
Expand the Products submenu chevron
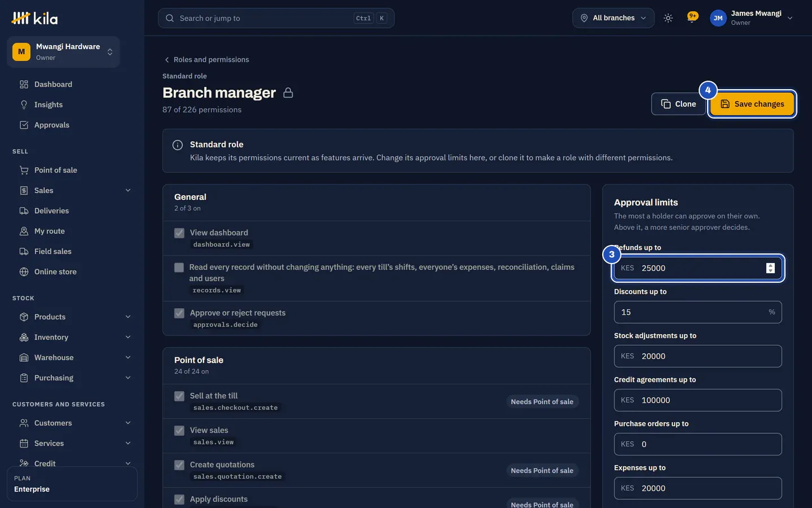point(128,317)
